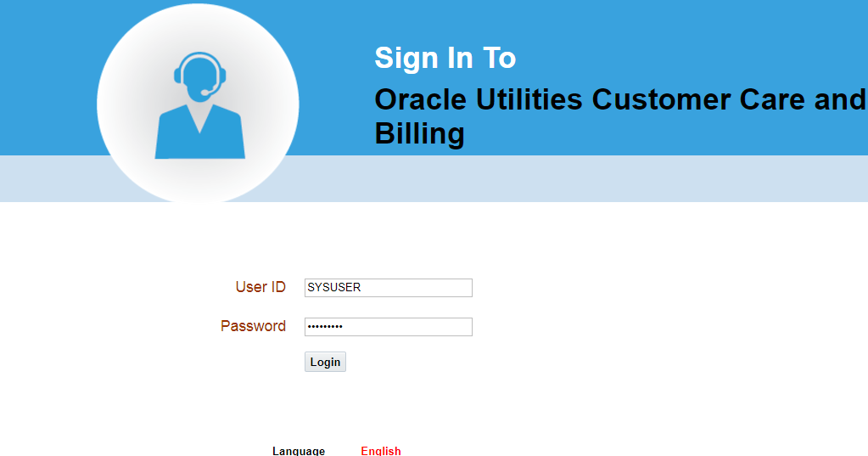Focus the Password input field
Image resolution: width=868 pixels, height=456 pixels.
388,327
